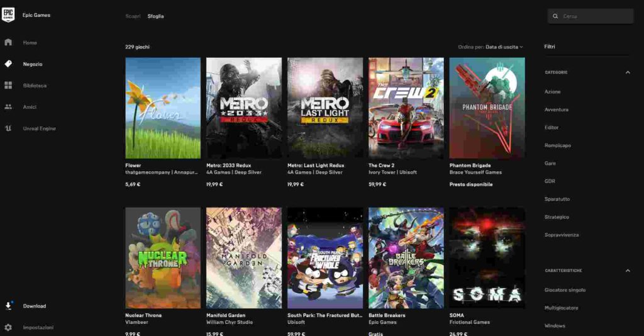This screenshot has width=644, height=336.
Task: Click the search magnifier icon
Action: point(555,16)
